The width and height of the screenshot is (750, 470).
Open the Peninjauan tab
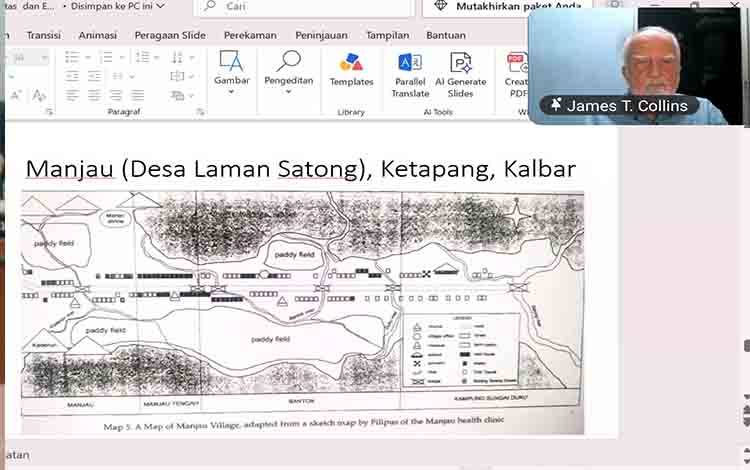321,35
